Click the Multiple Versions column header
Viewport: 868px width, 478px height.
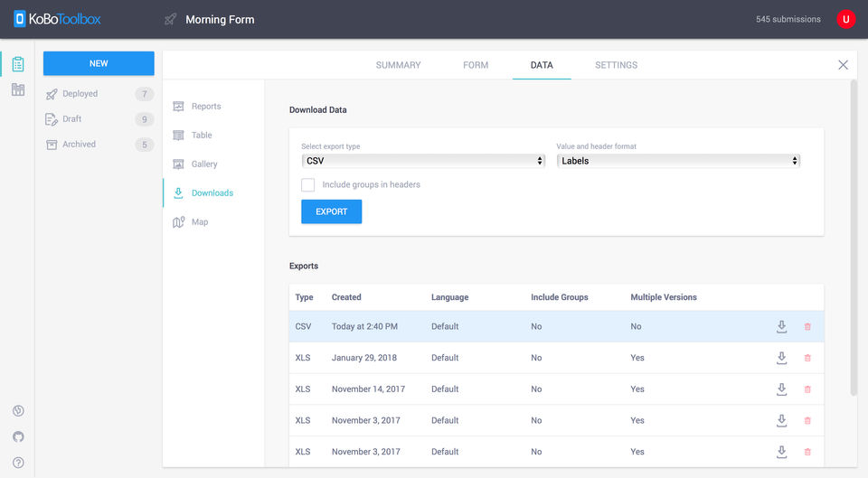(x=663, y=297)
